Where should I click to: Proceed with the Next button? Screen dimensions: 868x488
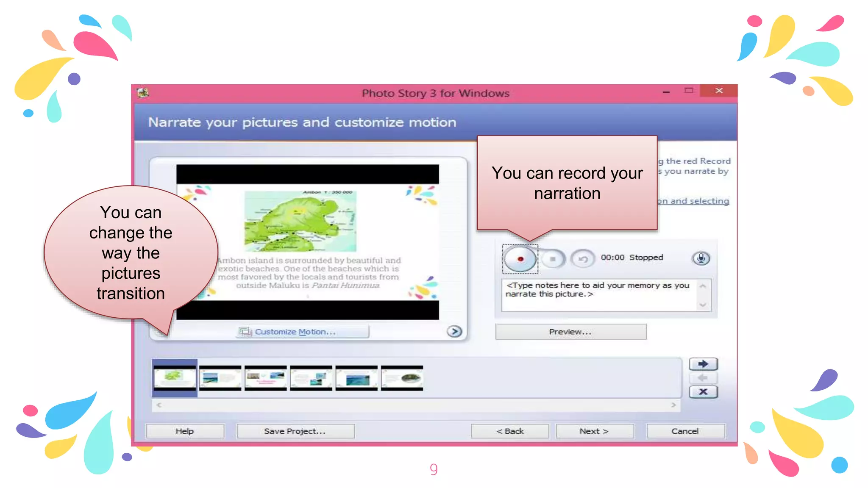595,431
